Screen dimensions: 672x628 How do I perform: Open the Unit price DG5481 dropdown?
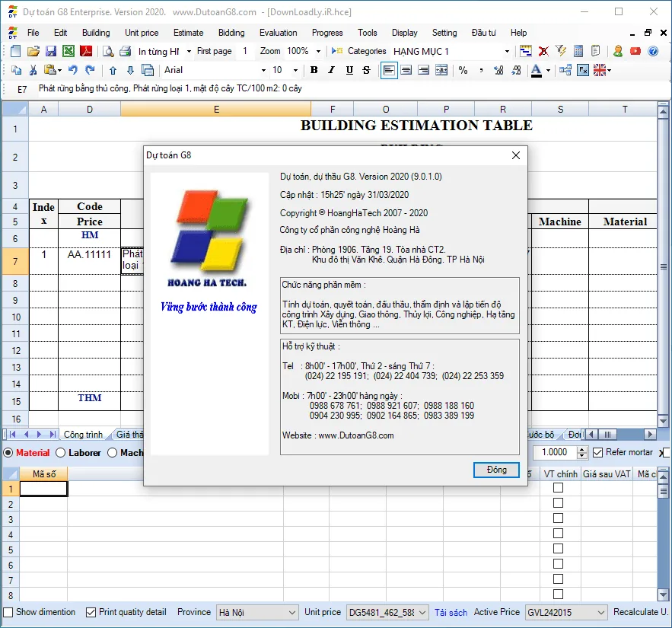(x=387, y=613)
